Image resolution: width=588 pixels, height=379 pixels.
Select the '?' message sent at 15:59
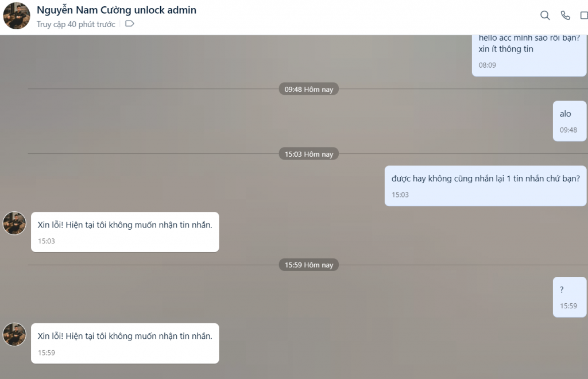[569, 297]
